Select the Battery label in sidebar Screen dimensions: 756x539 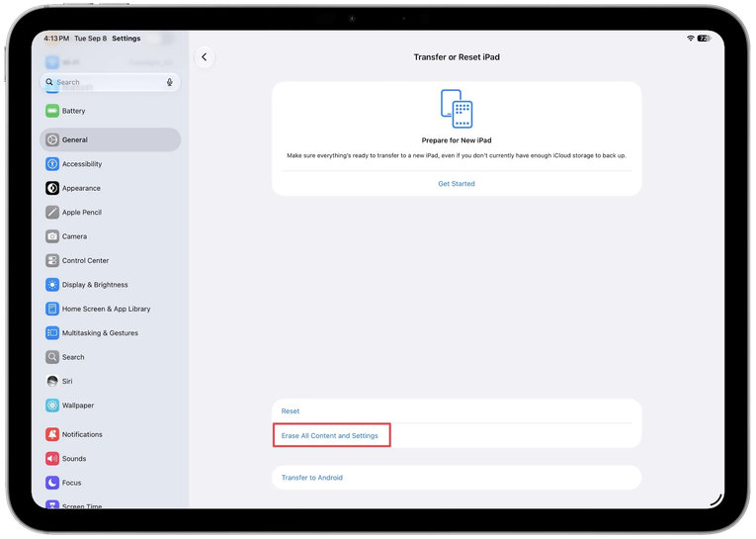click(x=73, y=111)
